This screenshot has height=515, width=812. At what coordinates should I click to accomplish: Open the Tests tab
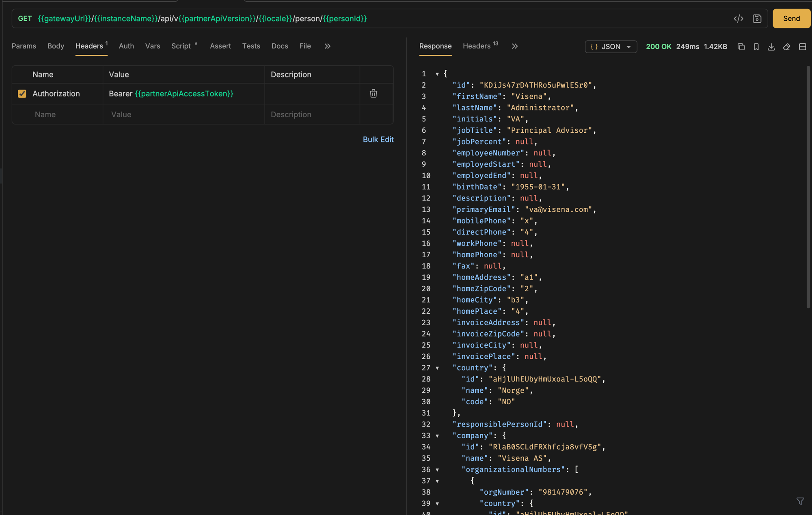[251, 46]
